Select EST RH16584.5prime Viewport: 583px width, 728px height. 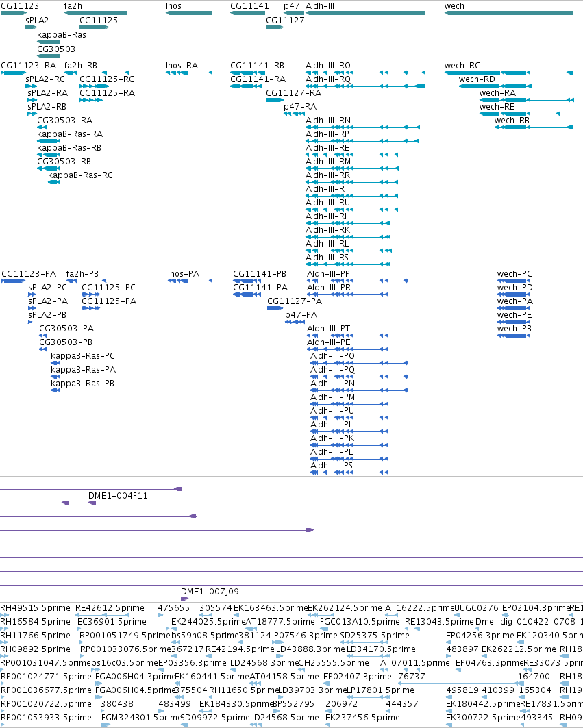coord(35,622)
